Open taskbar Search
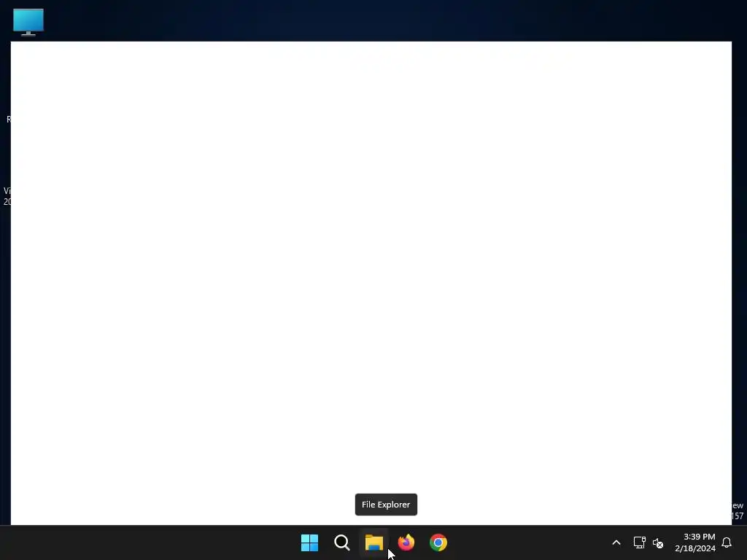The width and height of the screenshot is (747, 560). click(341, 542)
